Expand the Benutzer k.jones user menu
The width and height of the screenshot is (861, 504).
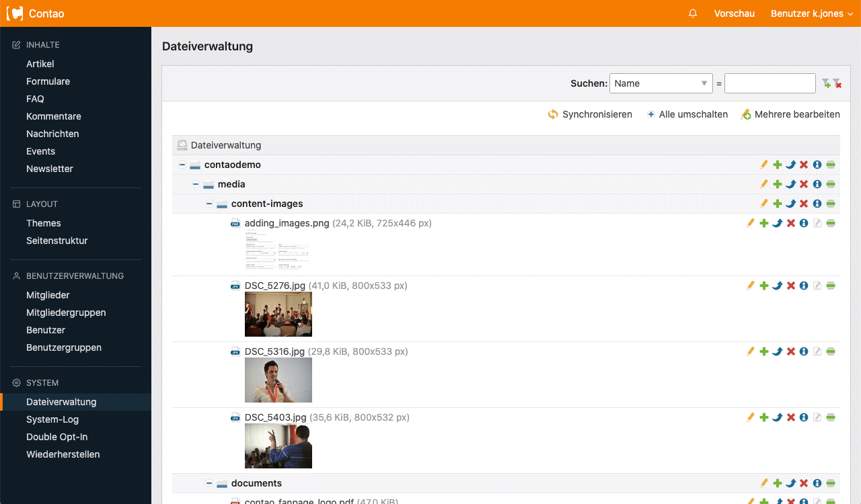[x=811, y=13]
